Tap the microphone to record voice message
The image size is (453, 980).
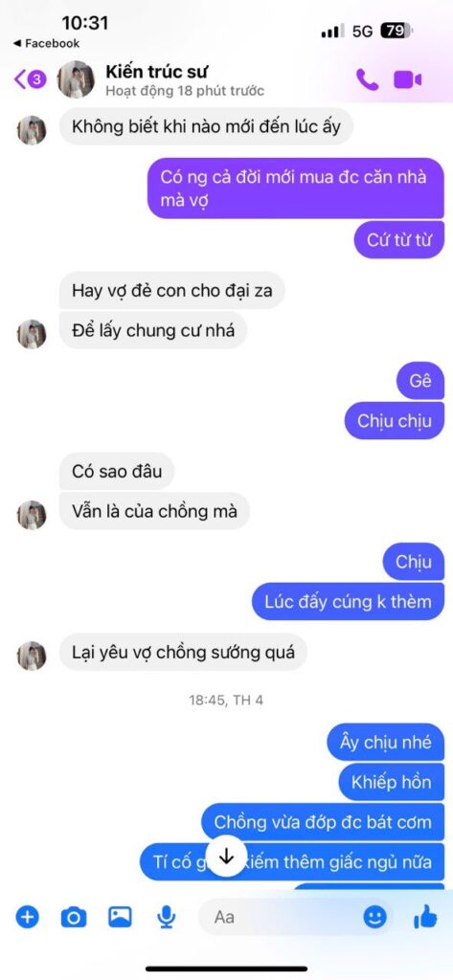tap(166, 917)
